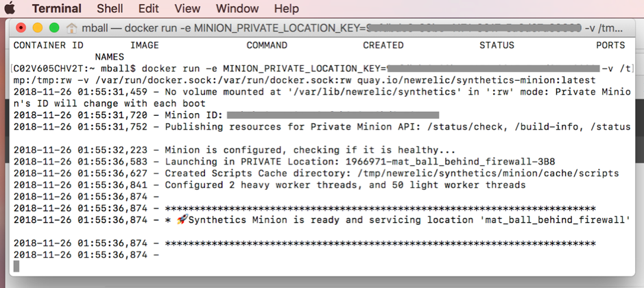
Task: Click the 'PORTS' column header text
Action: (x=610, y=45)
